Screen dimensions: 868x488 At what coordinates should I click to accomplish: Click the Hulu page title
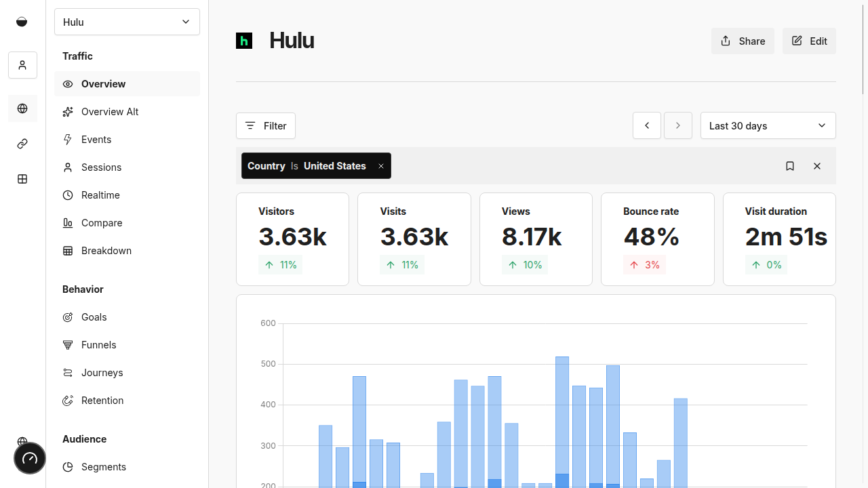[292, 41]
